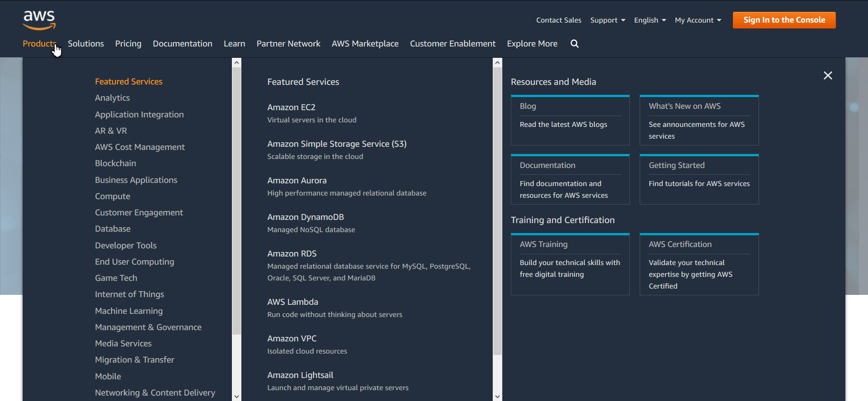Click category list scrollbar up arrow
Viewport: 868px width, 401px height.
(x=236, y=63)
